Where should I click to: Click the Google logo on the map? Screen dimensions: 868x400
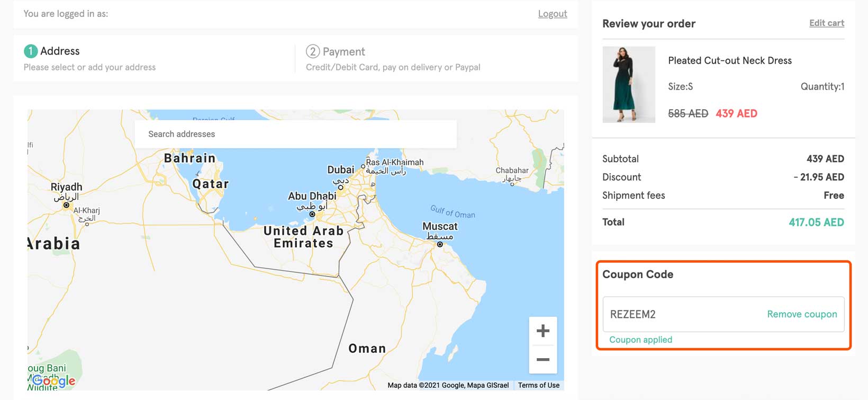53,380
